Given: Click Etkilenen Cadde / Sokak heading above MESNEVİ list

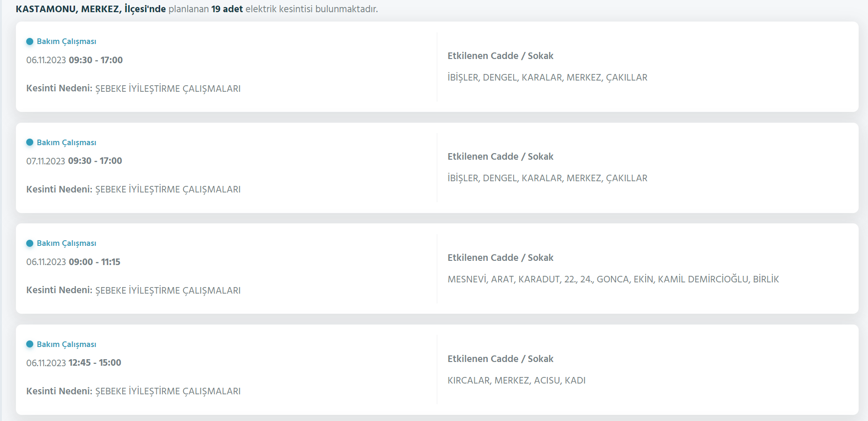Looking at the screenshot, I should [500, 258].
